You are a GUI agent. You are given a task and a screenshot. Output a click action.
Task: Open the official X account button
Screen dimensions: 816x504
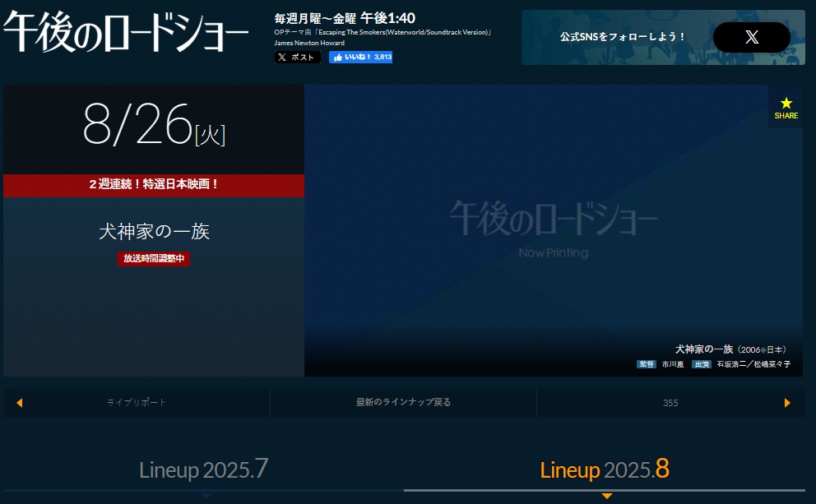click(x=752, y=37)
